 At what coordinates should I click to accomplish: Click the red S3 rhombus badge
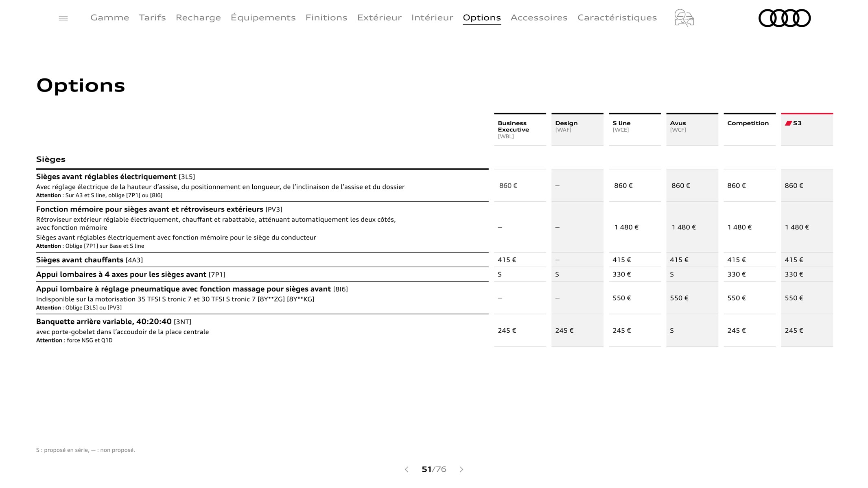[x=788, y=123]
